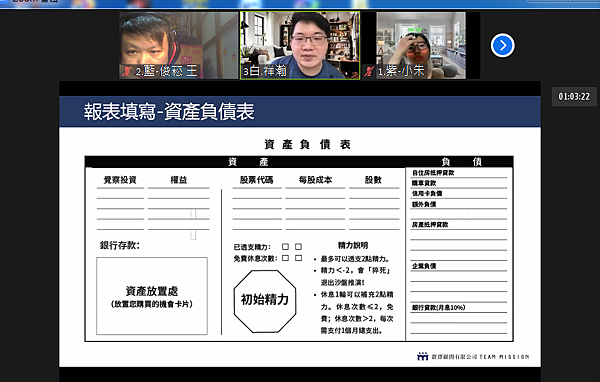Click the meeting timer 01:03:22

[574, 96]
